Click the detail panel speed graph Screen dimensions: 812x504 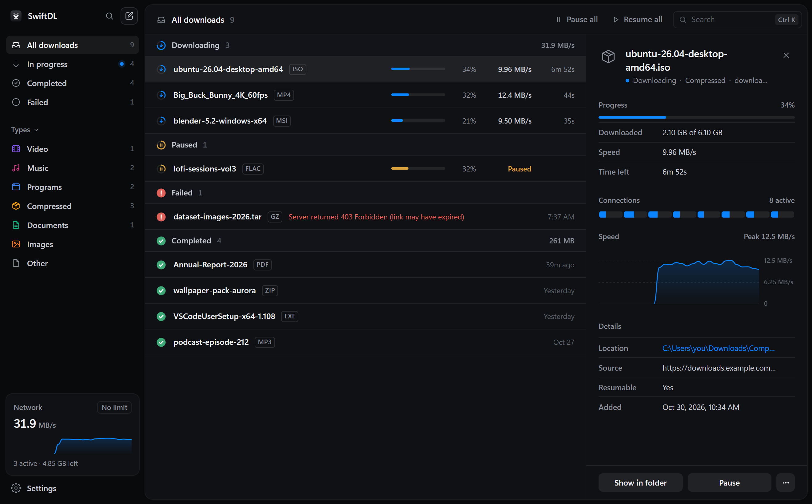[679, 282]
